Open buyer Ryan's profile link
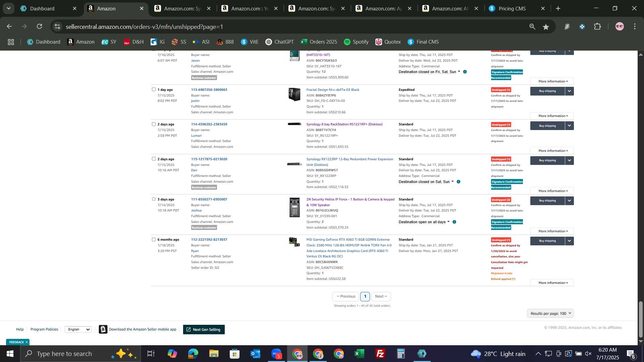The height and width of the screenshot is (362, 644). 195,251
